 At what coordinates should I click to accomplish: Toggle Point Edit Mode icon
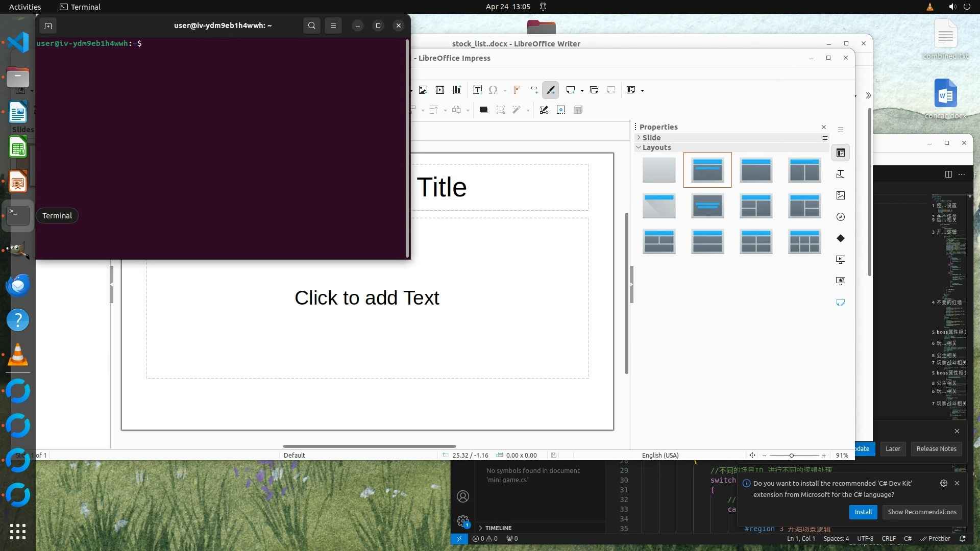pyautogui.click(x=544, y=110)
